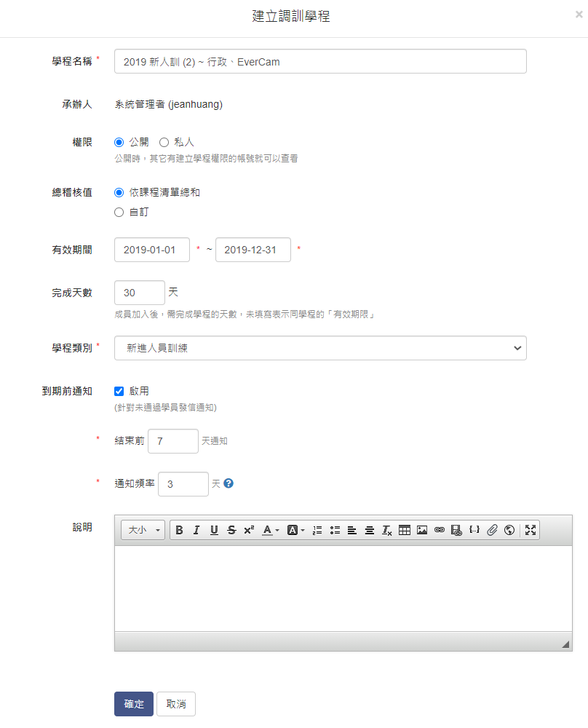This screenshot has height=728, width=588.
Task: Click the paperclip attachment icon
Action: [x=492, y=530]
